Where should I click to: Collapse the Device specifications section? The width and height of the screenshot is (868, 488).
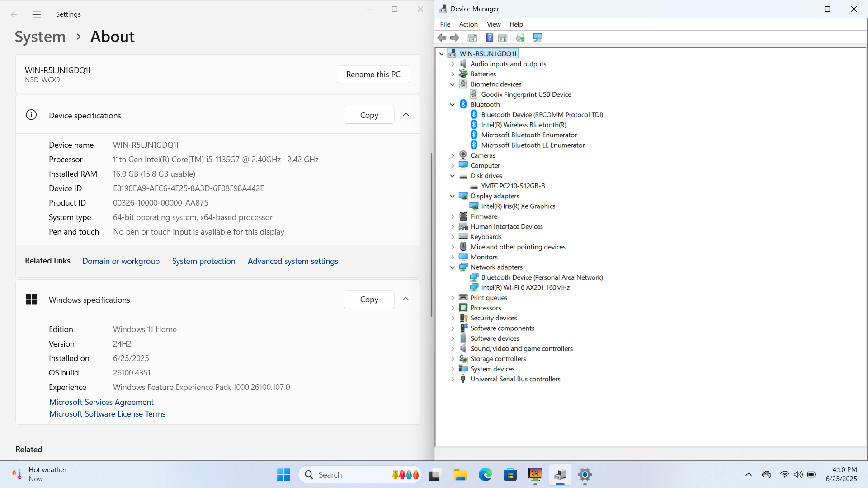point(406,115)
